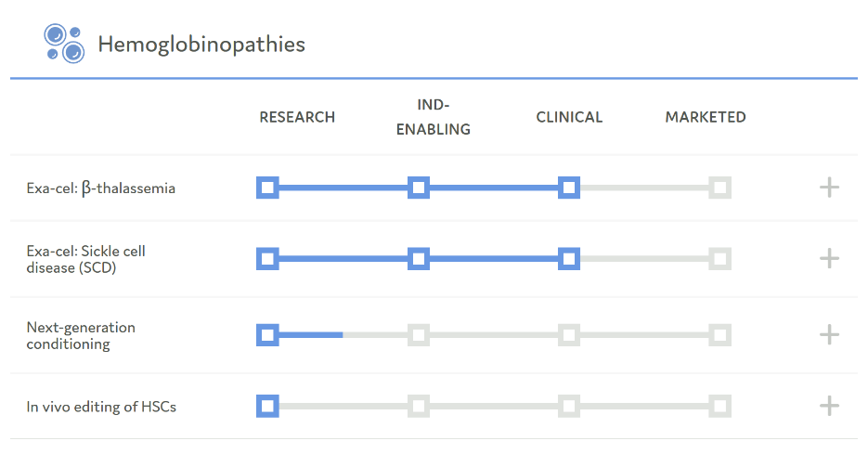Click the IND-Enabling marker for Next-generation conditioning
This screenshot has width=868, height=454.
coord(419,335)
